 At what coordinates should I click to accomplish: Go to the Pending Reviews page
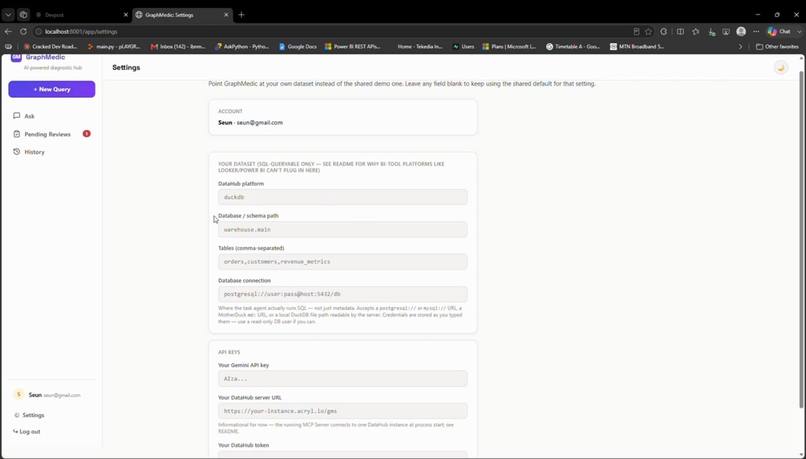[x=47, y=134]
